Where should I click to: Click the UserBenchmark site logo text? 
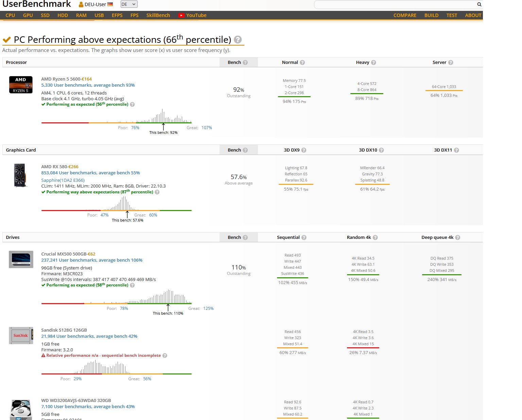(37, 4)
